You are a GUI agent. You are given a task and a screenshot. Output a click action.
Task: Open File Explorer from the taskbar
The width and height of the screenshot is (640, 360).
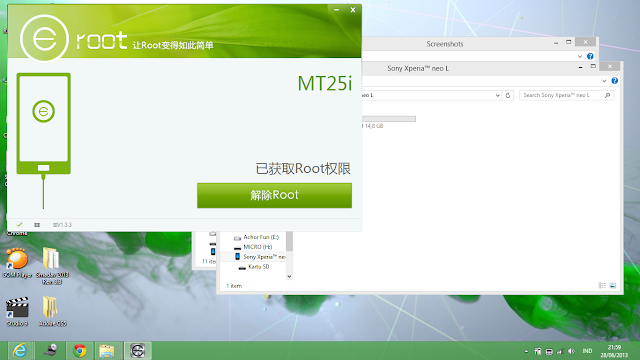[107, 351]
